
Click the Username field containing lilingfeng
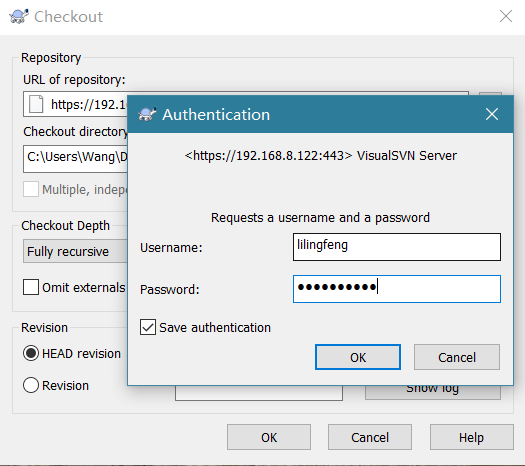pos(397,247)
